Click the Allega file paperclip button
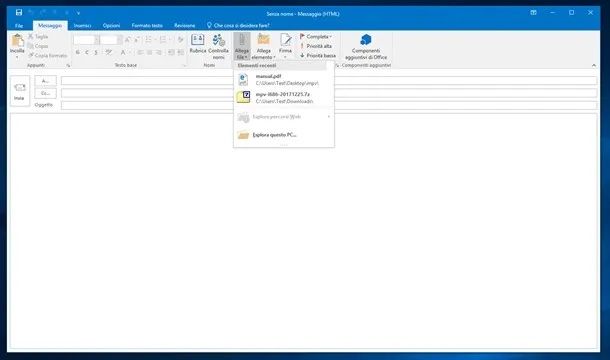The height and width of the screenshot is (360, 610). pos(242,46)
